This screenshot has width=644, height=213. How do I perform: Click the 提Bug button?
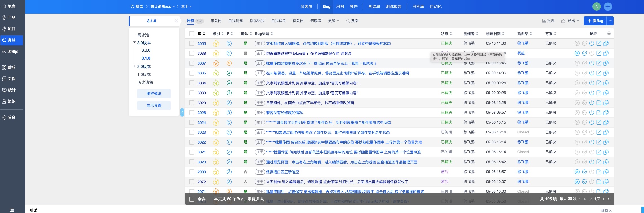pos(595,21)
